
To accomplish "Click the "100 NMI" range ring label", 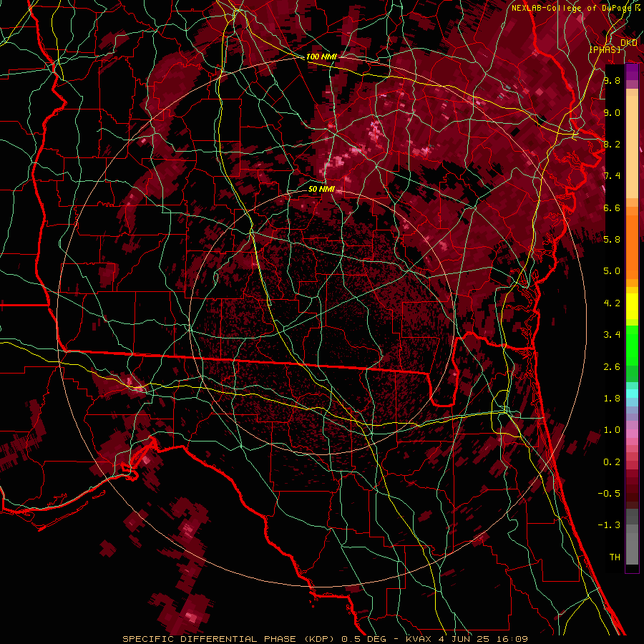I will [321, 57].
